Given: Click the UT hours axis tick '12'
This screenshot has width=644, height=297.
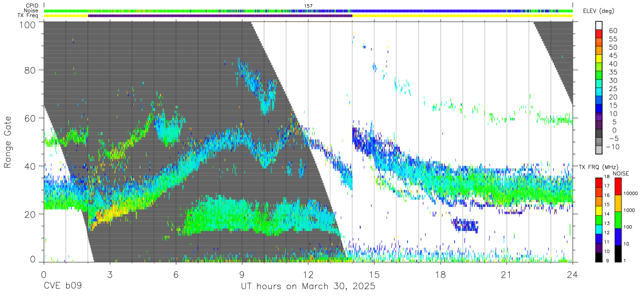Looking at the screenshot, I should [308, 274].
